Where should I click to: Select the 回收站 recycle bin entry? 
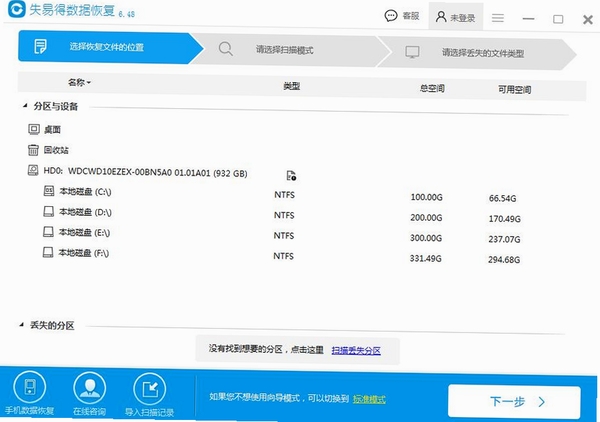pyautogui.click(x=56, y=150)
